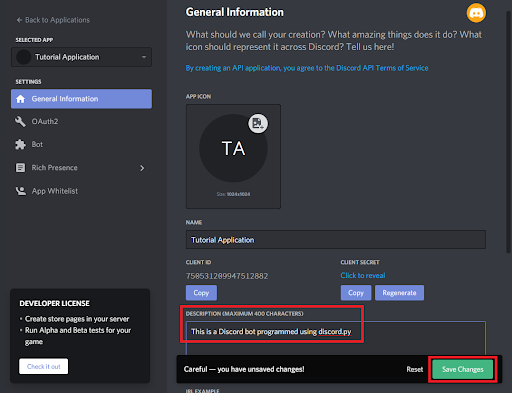The width and height of the screenshot is (512, 393).
Task: Click the Discord logo icon at top right
Action: [x=476, y=13]
